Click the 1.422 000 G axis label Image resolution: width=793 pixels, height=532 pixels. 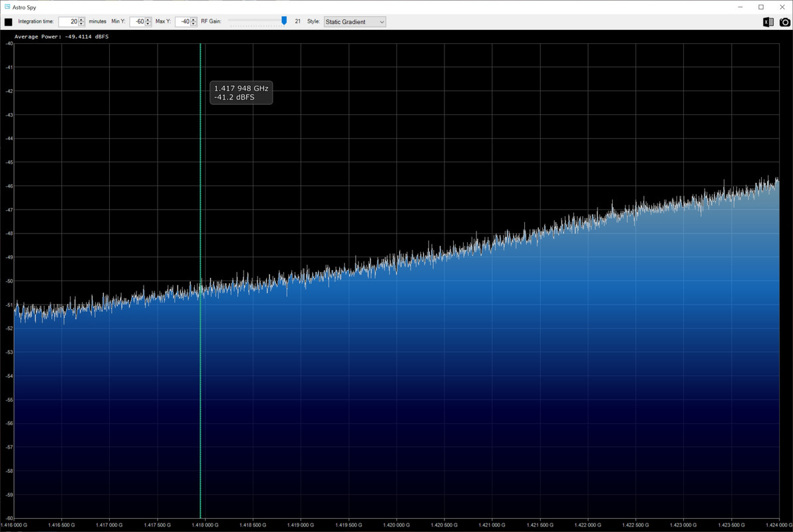point(587,525)
